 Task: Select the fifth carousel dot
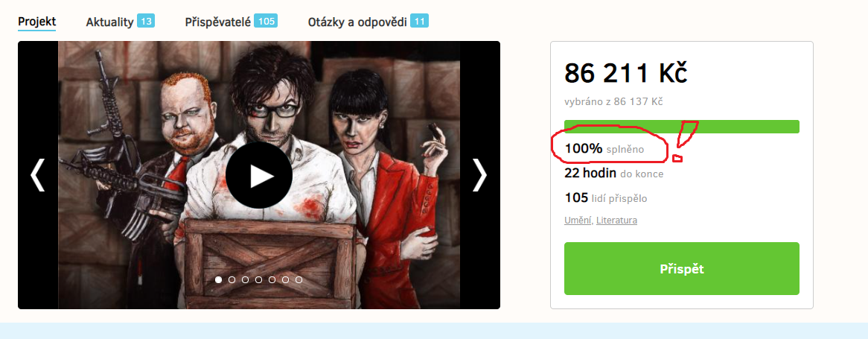pyautogui.click(x=272, y=279)
